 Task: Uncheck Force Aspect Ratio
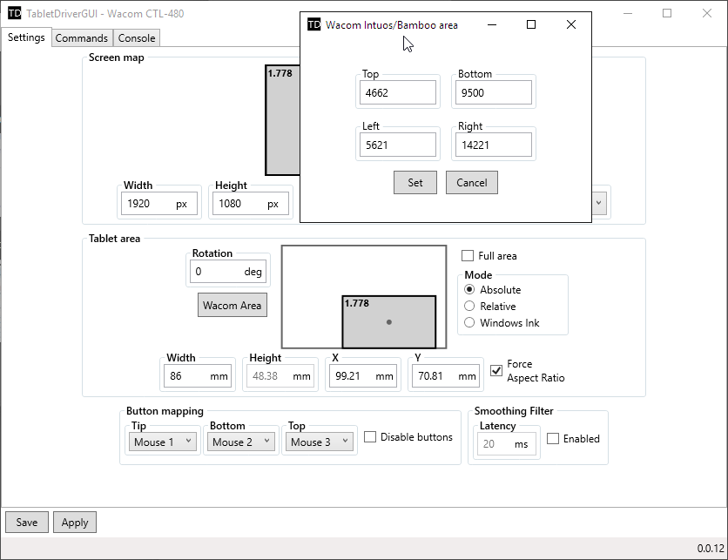[x=496, y=371]
